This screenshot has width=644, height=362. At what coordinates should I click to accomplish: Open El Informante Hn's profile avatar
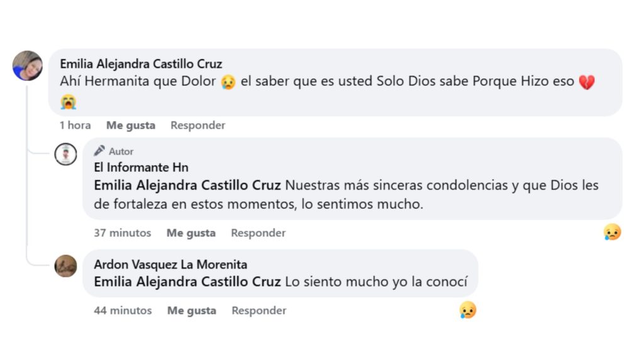click(65, 155)
